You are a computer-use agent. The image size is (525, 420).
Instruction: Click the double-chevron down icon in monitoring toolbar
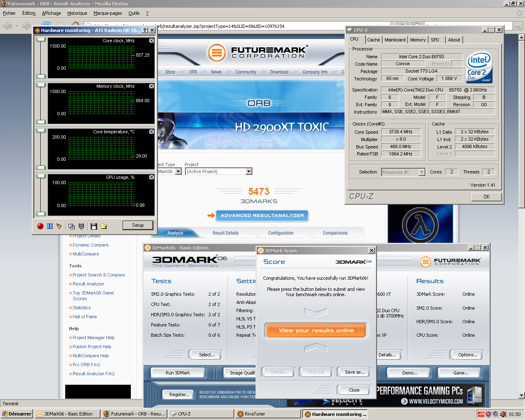tap(81, 226)
